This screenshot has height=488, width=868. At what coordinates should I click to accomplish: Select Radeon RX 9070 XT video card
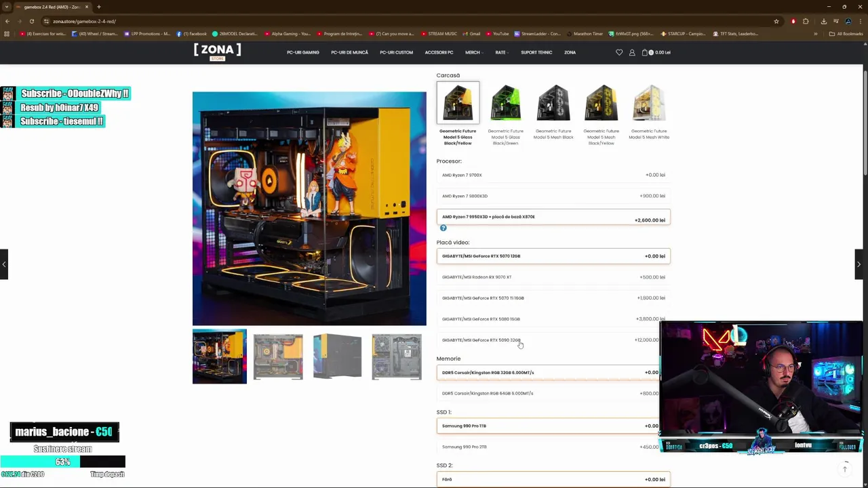pyautogui.click(x=553, y=277)
